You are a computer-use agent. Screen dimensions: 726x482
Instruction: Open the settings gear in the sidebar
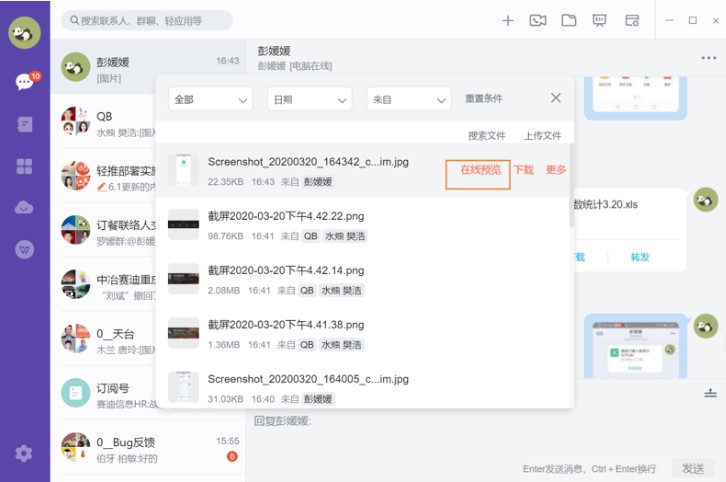24,453
